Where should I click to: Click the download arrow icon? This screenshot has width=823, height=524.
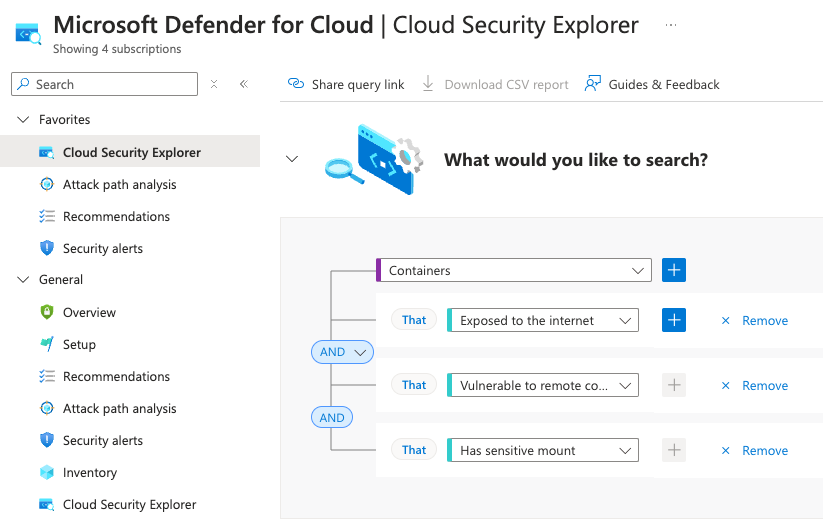[x=428, y=83]
